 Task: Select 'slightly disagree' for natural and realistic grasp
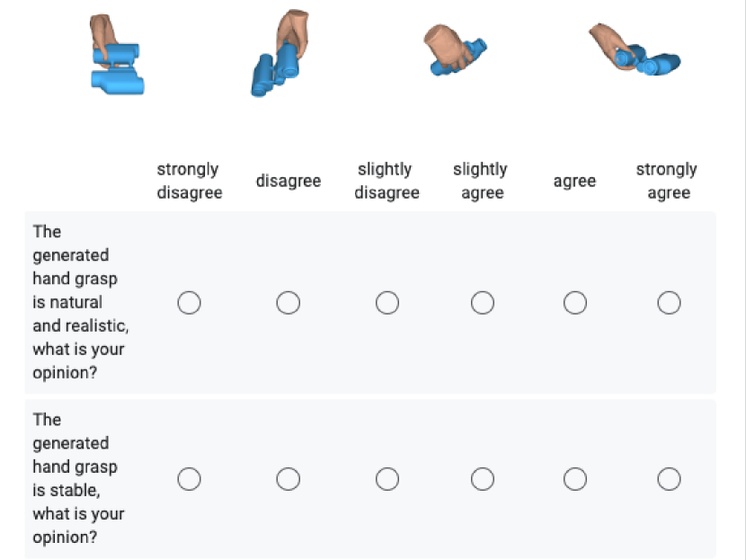click(386, 303)
